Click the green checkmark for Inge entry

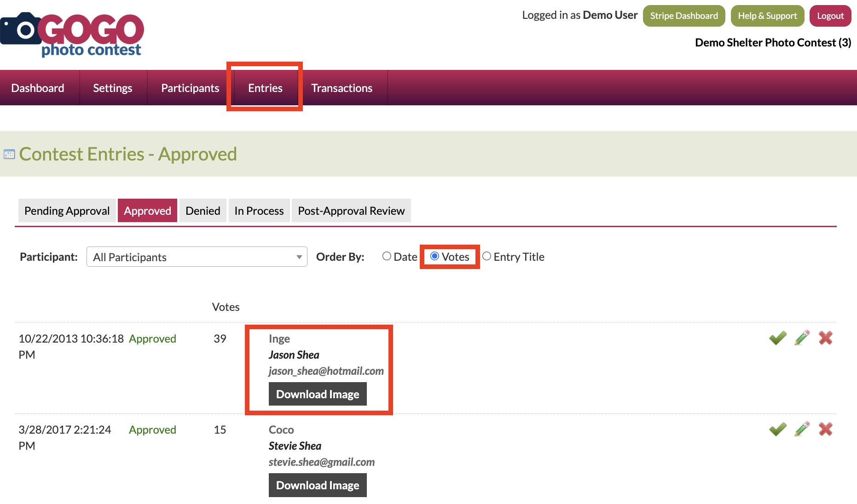(777, 338)
